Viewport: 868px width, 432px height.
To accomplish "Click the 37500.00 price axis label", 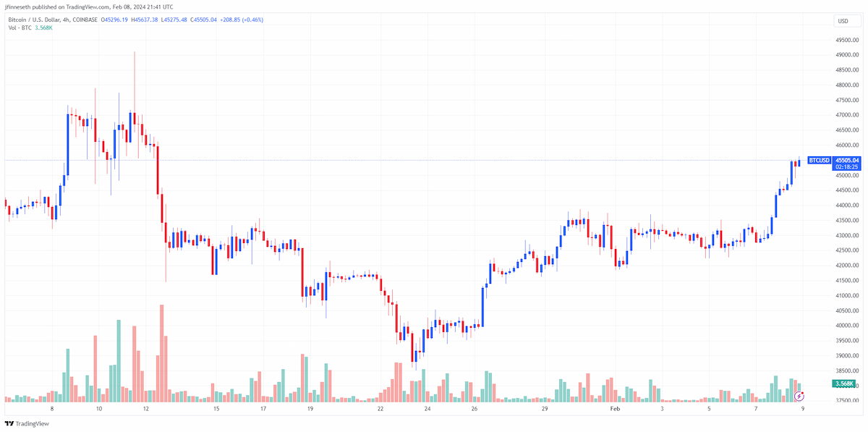I will pos(847,400).
